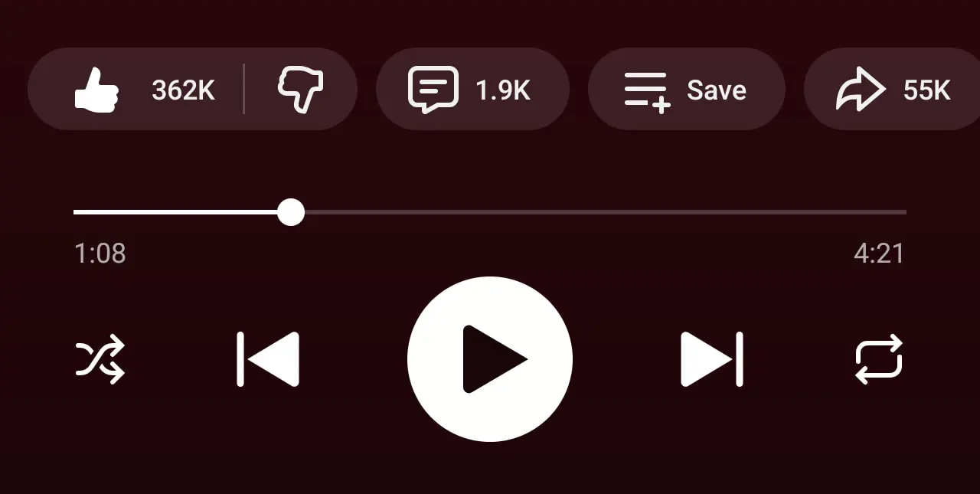The image size is (980, 494).
Task: Seek near the end of the progress bar
Action: (896, 212)
